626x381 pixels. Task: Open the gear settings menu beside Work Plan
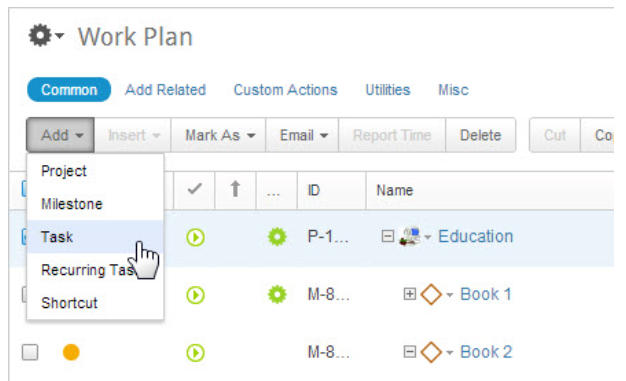point(46,36)
